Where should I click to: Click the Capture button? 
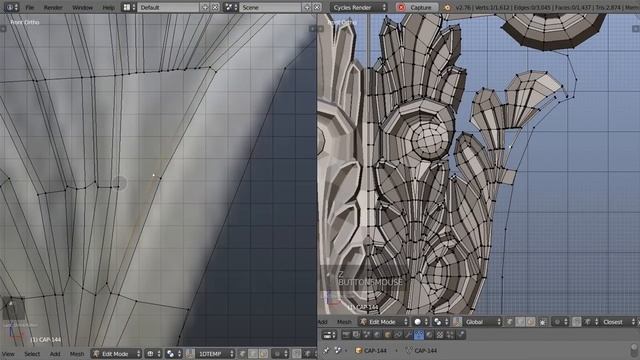coord(416,7)
